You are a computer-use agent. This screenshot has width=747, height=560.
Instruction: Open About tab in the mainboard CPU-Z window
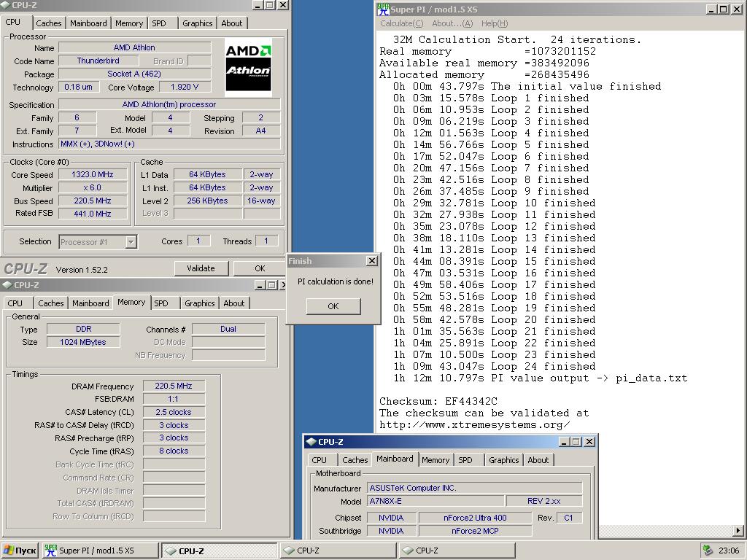[538, 460]
